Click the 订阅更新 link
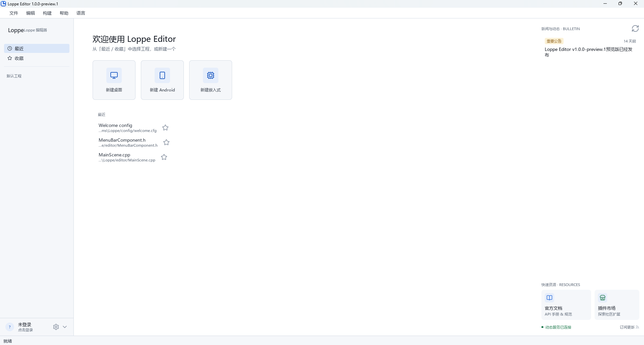The height and width of the screenshot is (345, 644). (x=629, y=327)
